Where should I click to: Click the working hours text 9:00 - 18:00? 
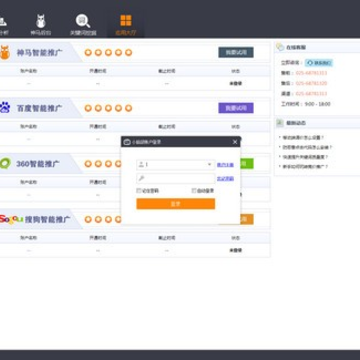318,104
